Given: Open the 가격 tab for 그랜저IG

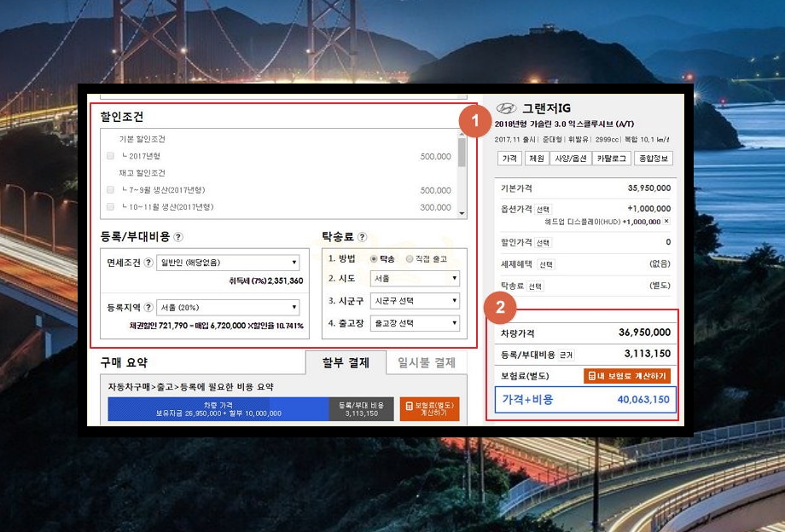Looking at the screenshot, I should point(509,159).
